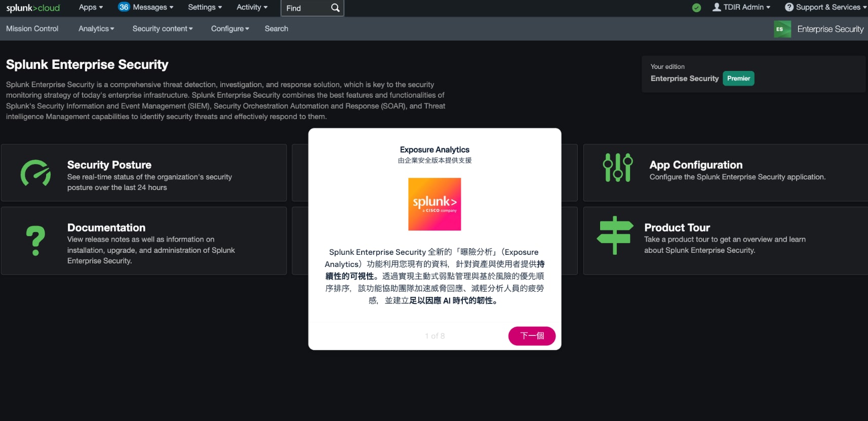Screen dimensions: 868x421
Task: Open the Apps dropdown menu
Action: tap(91, 7)
